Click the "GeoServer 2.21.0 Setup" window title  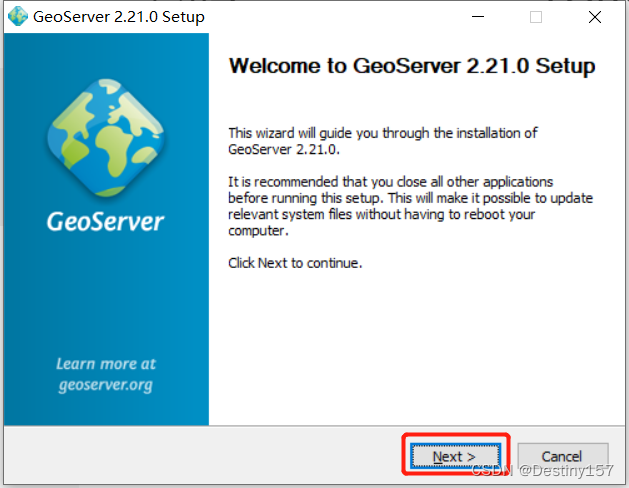(x=119, y=17)
